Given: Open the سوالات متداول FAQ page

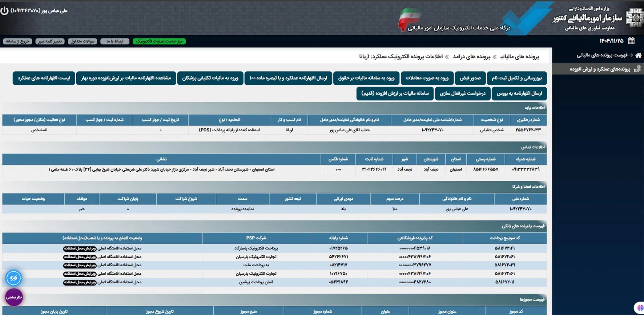Looking at the screenshot, I should click(82, 41).
